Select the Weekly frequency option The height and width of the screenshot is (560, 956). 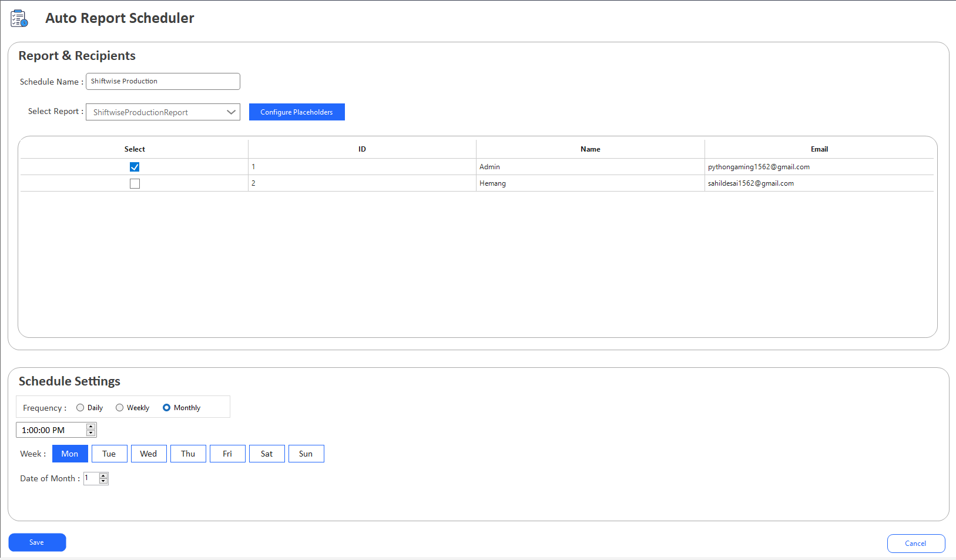[x=120, y=408]
